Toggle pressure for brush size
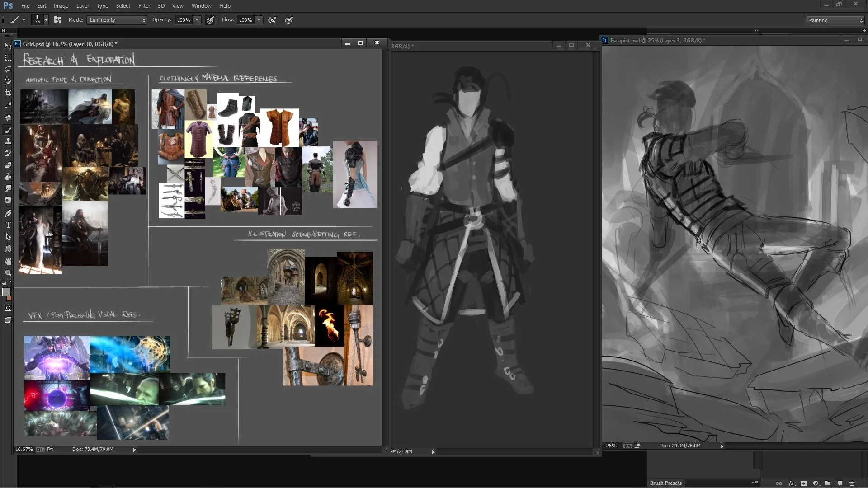The width and height of the screenshot is (868, 488). (289, 20)
